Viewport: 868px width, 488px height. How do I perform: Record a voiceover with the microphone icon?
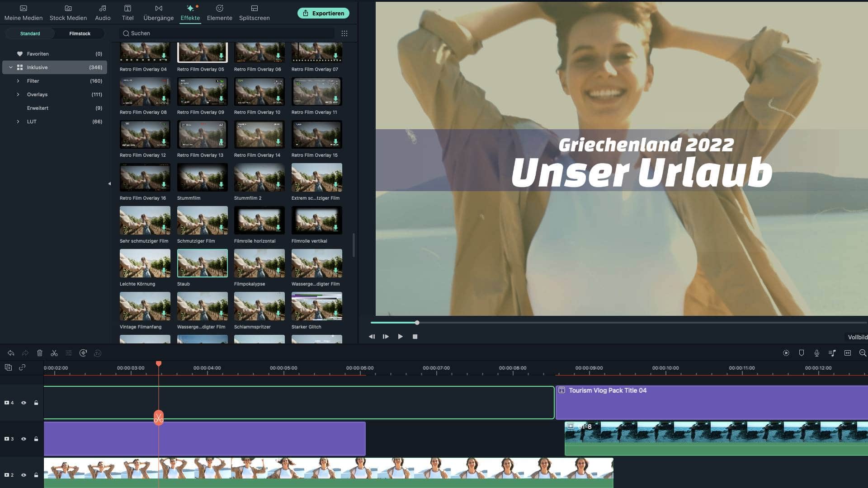817,353
